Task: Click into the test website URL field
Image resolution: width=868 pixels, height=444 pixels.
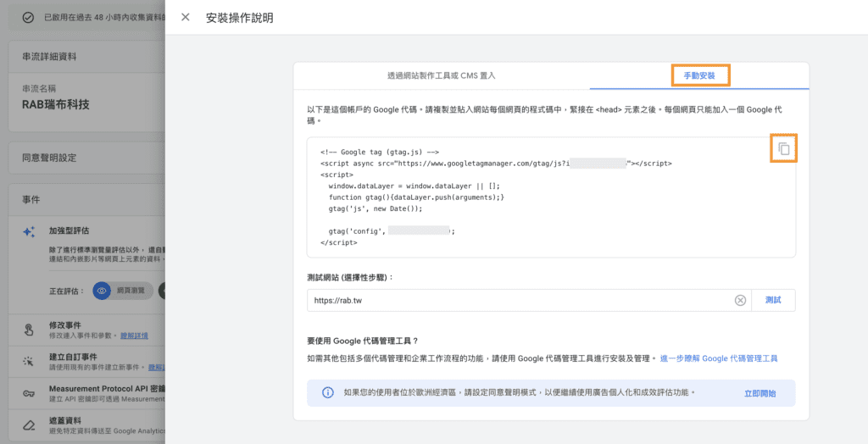Action: [517, 300]
